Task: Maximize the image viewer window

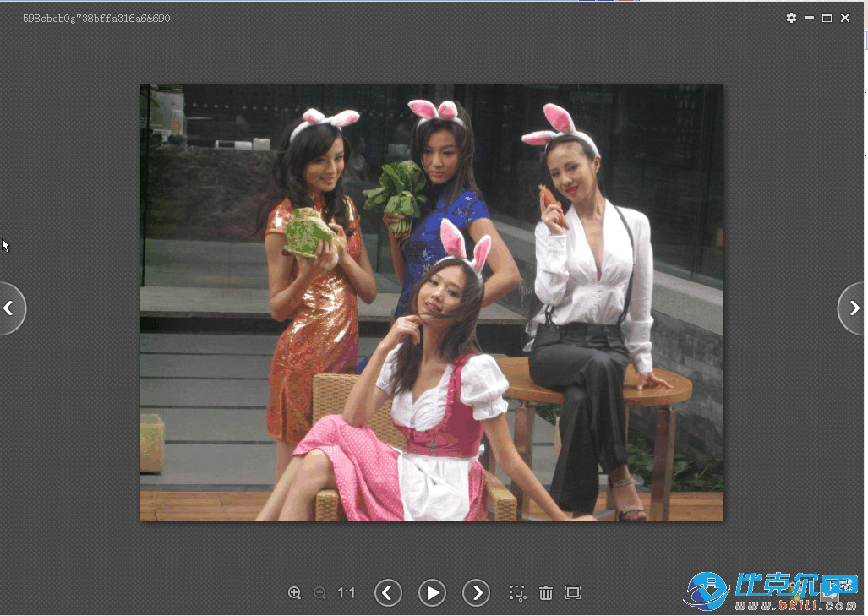Action: 827,18
